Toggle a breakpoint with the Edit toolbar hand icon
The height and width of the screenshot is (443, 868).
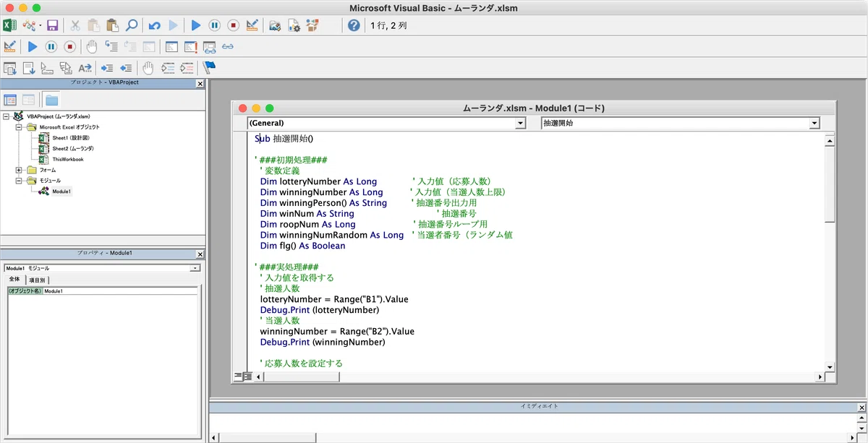coord(148,68)
